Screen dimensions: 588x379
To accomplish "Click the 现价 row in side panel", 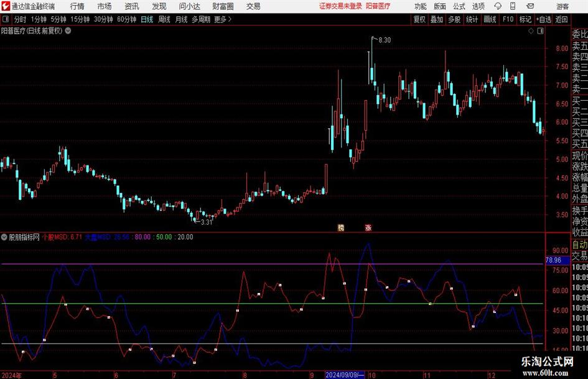I will tap(579, 156).
